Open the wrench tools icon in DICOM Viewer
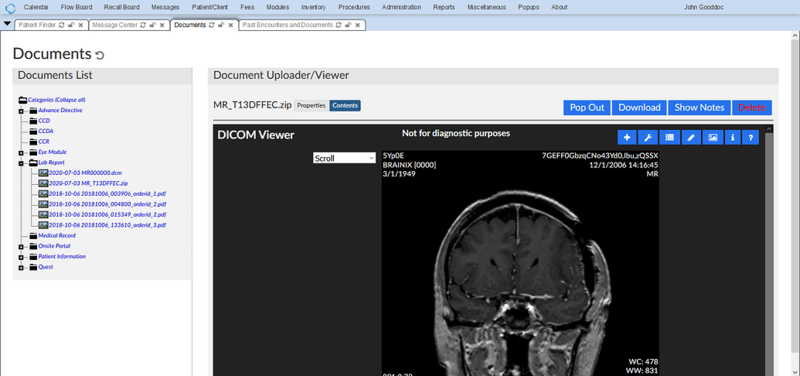800x376 pixels. click(x=648, y=137)
